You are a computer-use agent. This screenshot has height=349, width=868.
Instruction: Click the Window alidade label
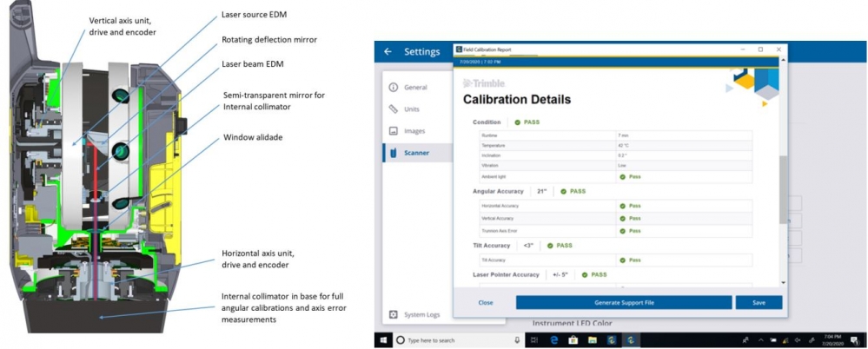coord(252,137)
